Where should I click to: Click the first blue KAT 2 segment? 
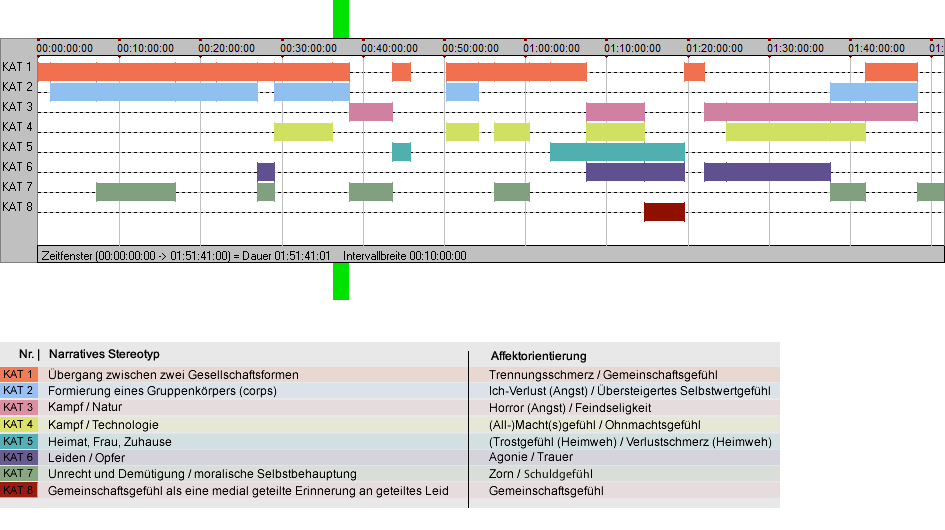[x=154, y=92]
